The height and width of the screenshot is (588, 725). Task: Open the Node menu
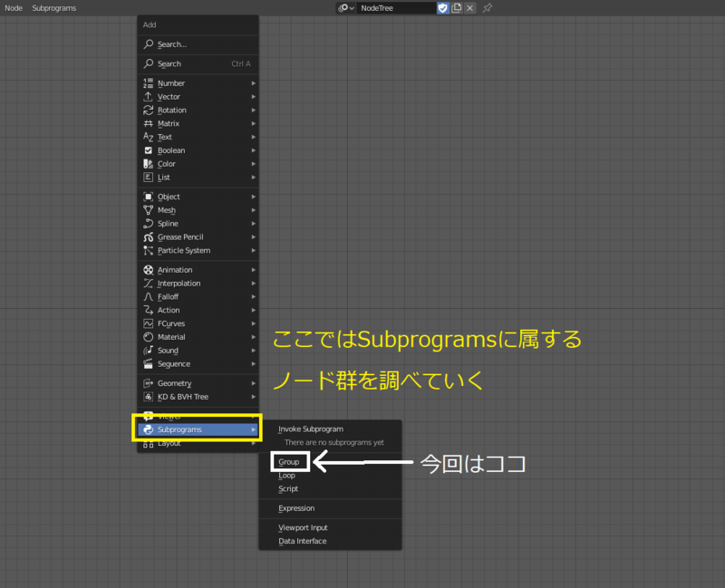pos(13,7)
